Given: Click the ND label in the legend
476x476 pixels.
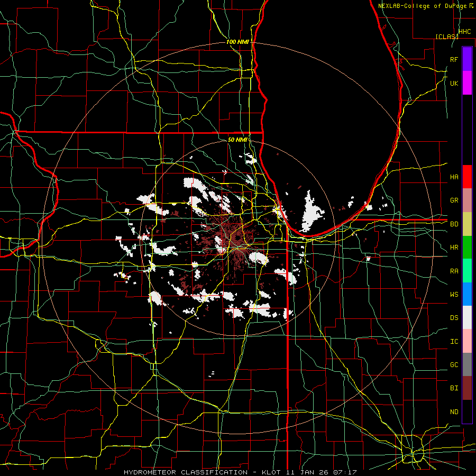Looking at the screenshot, I should pyautogui.click(x=454, y=412).
